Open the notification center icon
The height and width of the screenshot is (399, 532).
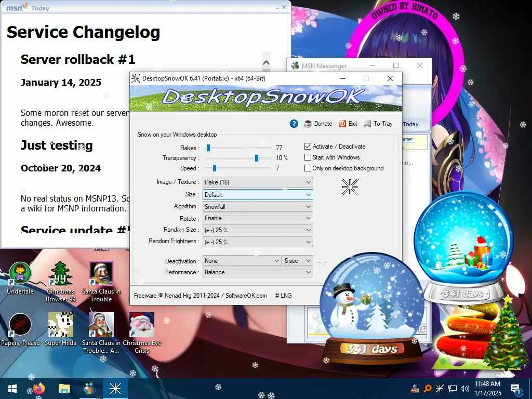515,389
